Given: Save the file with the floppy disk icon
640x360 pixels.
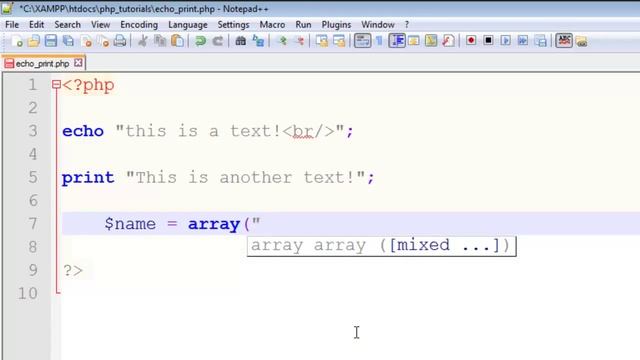Looking at the screenshot, I should coord(51,41).
